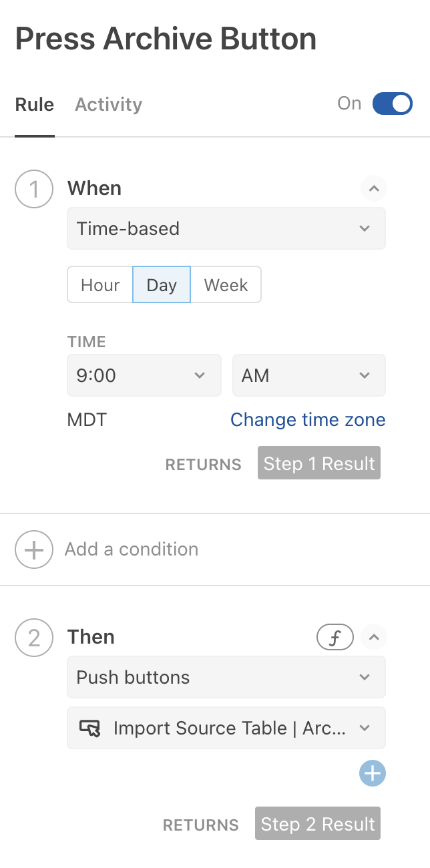Open the 9:00 time dropdown

click(x=144, y=375)
